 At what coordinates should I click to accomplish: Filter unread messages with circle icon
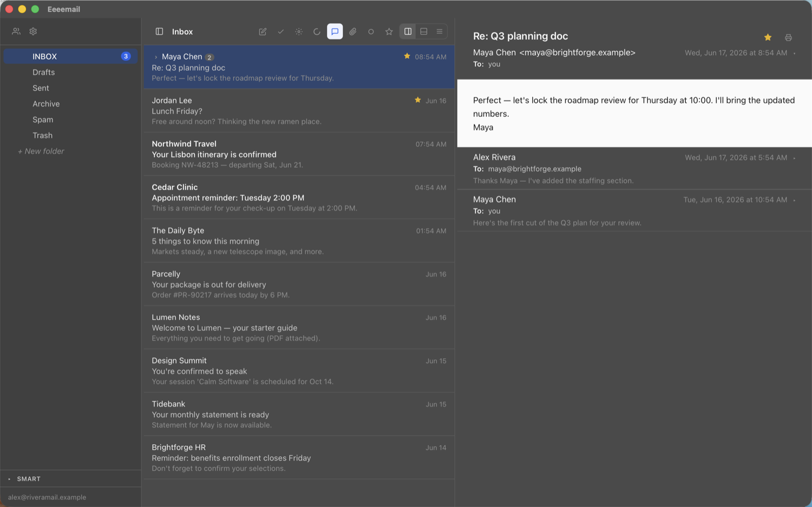click(371, 31)
